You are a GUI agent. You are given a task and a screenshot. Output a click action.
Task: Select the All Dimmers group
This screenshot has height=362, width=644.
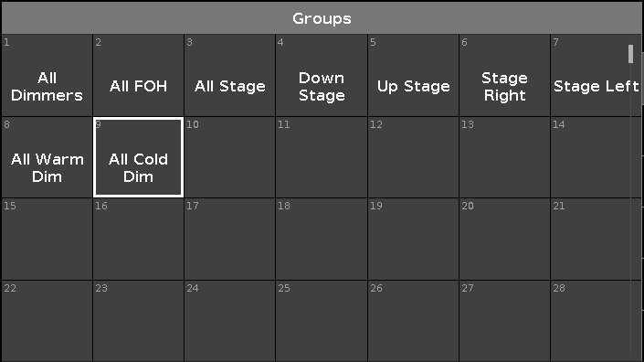click(x=47, y=75)
